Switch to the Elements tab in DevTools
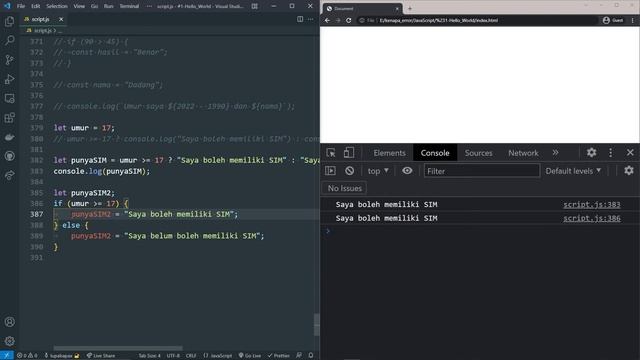Viewport: 640px width, 360px height. pos(389,153)
